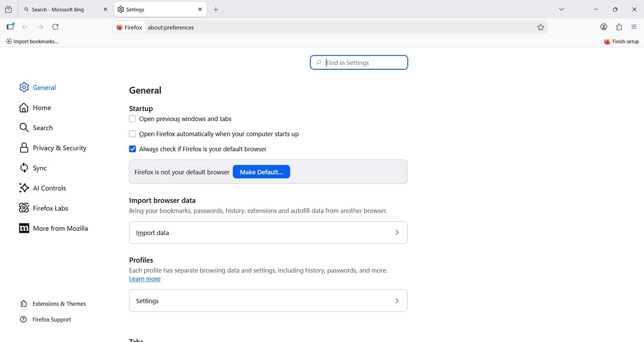Image resolution: width=644 pixels, height=342 pixels.
Task: Expand Profiles Settings with its chevron
Action: [x=397, y=301]
